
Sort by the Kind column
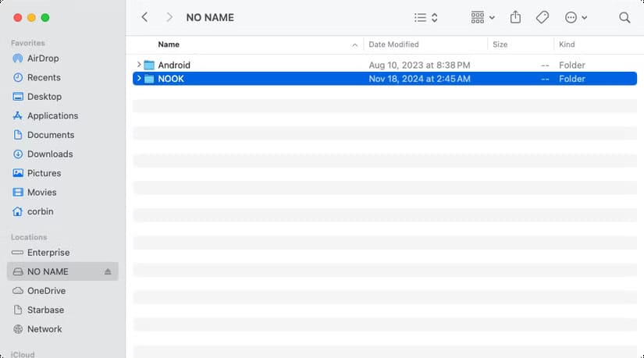click(567, 44)
